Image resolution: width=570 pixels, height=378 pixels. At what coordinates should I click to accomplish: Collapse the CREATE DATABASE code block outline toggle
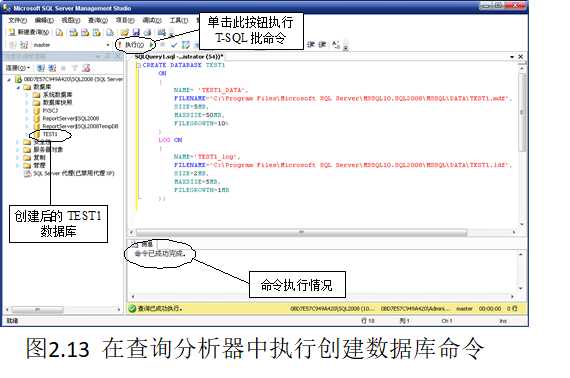point(139,65)
